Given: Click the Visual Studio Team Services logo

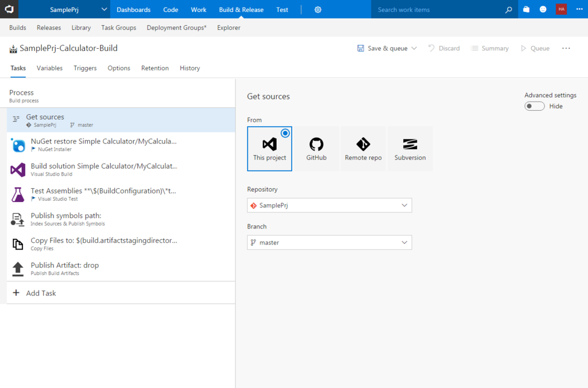Looking at the screenshot, I should (x=9, y=9).
